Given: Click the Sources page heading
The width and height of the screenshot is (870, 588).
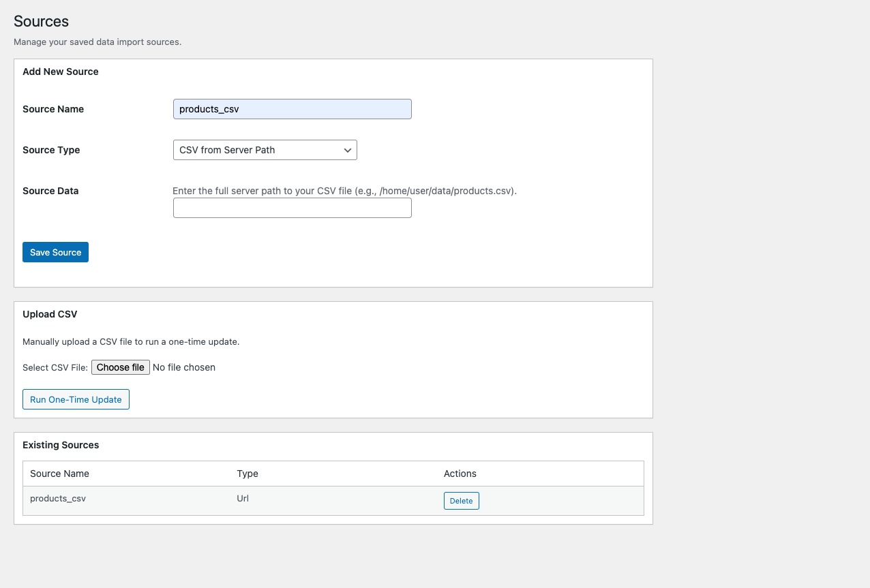Looking at the screenshot, I should [x=41, y=21].
